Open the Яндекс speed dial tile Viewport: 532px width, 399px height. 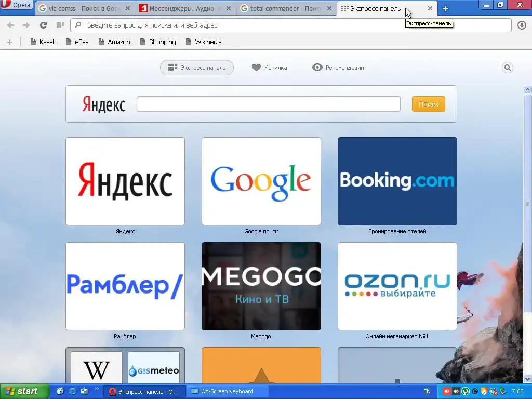point(125,181)
